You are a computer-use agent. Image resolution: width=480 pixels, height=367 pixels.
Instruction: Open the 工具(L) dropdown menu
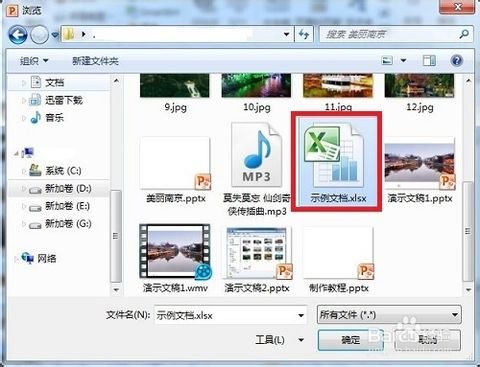click(x=279, y=340)
